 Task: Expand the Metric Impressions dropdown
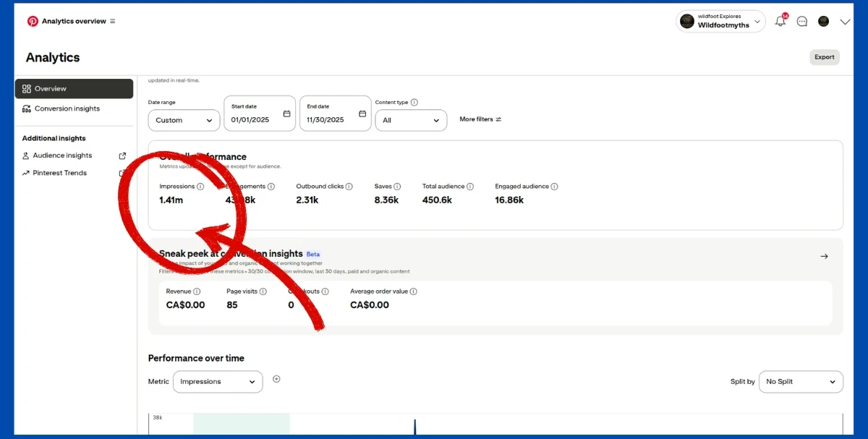218,382
